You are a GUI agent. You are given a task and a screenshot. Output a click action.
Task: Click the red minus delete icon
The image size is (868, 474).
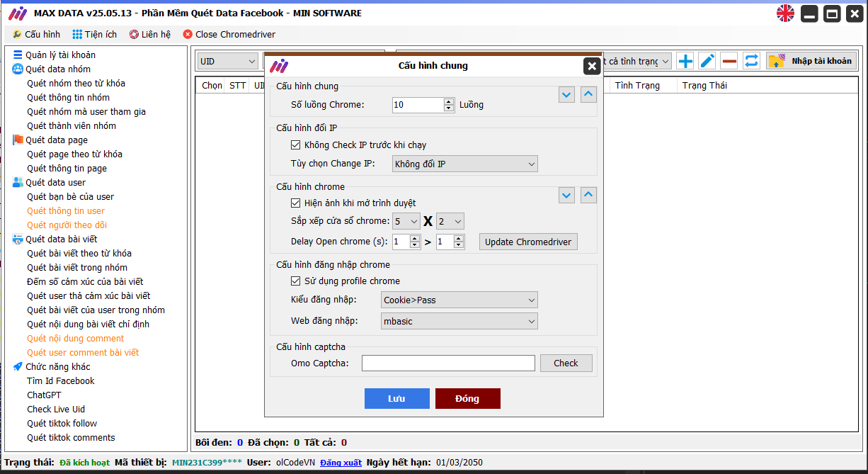pos(729,61)
